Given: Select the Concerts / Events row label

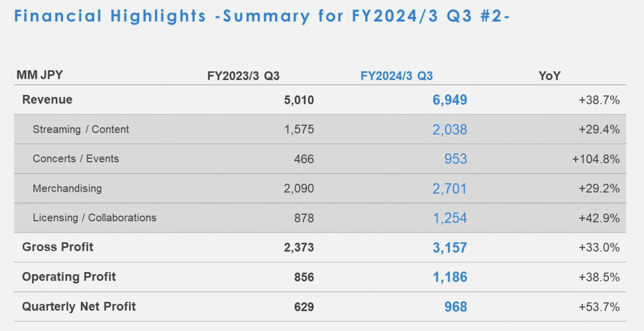Looking at the screenshot, I should (x=76, y=158).
